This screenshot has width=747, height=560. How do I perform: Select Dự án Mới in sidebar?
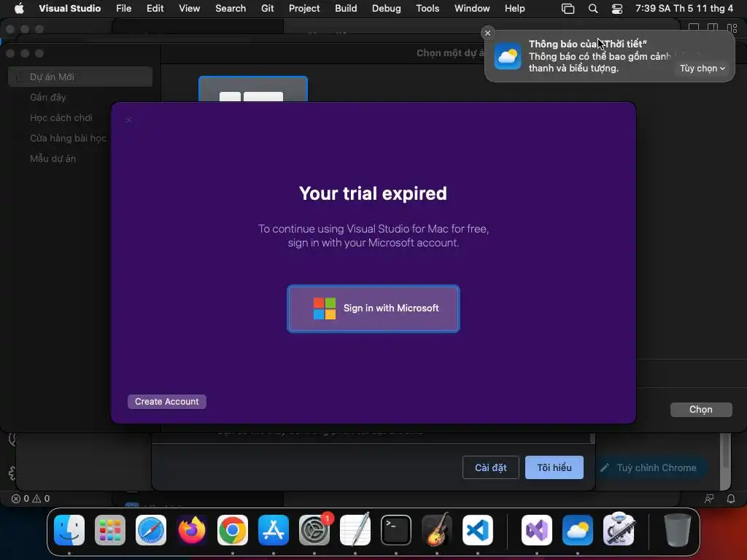(x=80, y=77)
